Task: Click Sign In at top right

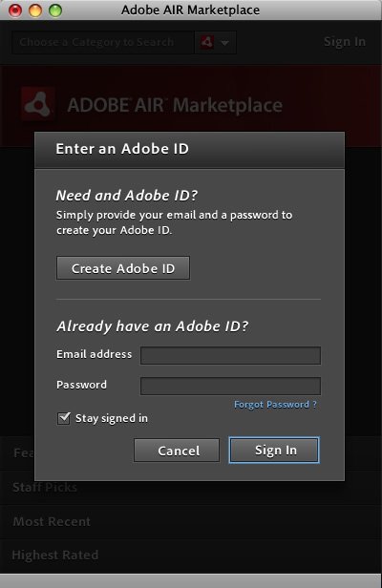Action: (345, 42)
